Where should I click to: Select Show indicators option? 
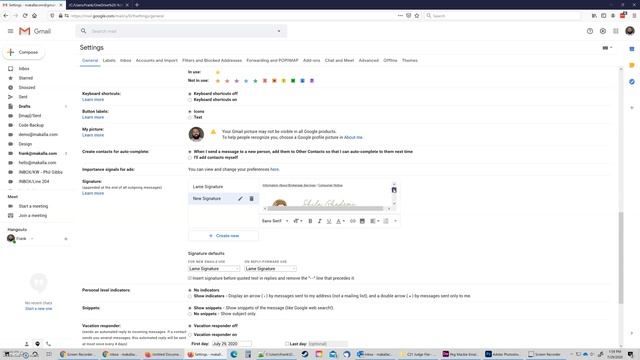(190, 296)
